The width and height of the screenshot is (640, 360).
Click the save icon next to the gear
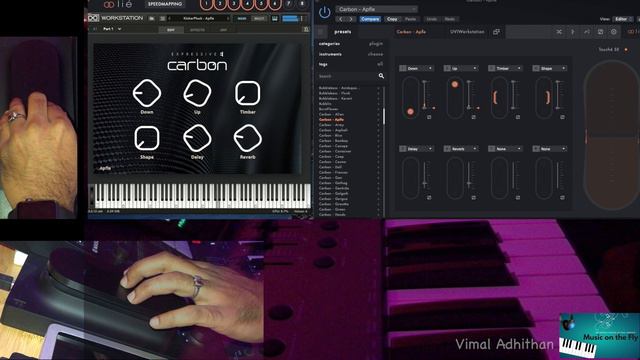click(x=600, y=32)
